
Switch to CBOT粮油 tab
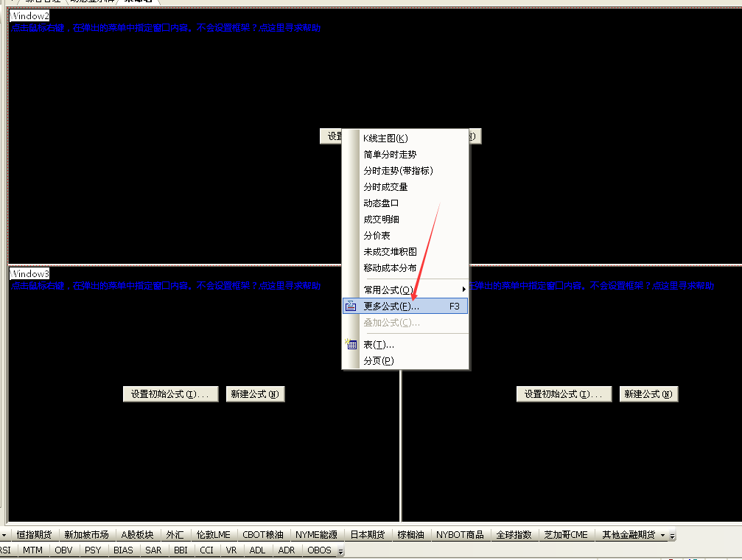click(262, 535)
